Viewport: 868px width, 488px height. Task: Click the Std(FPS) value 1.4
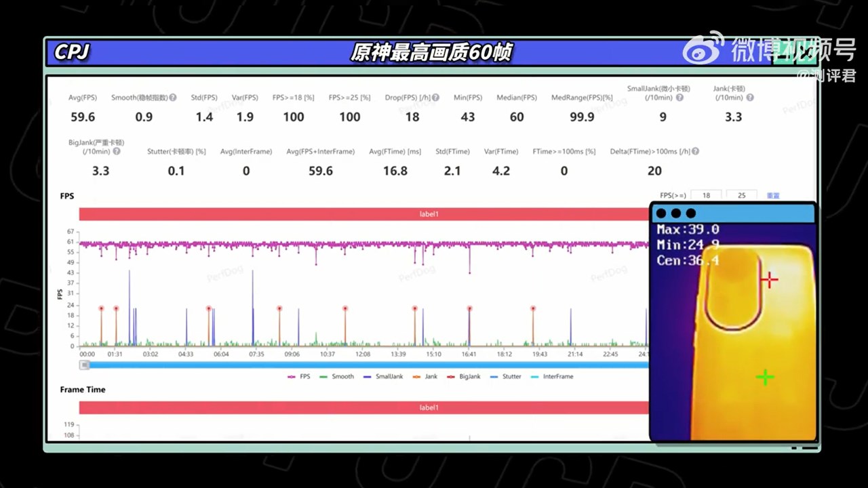pyautogui.click(x=204, y=117)
